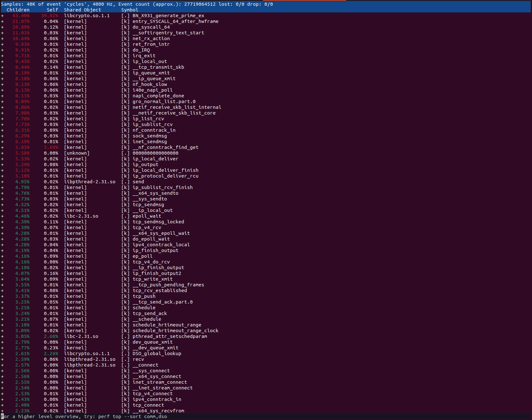Expand the BN_X931_generate_prime_ex call tree
This screenshot has width=532, height=420.
pyautogui.click(x=3, y=15)
